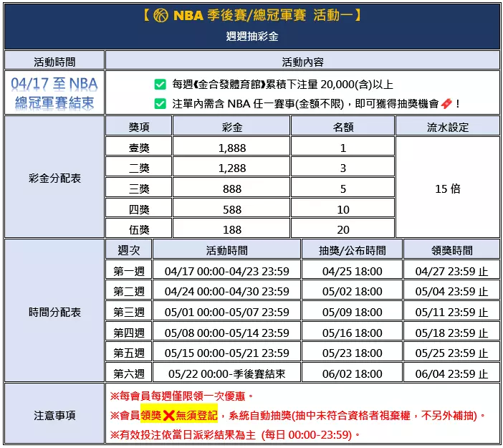This screenshot has height=448, width=503.
Task: Click the red note 每會員每週僅限領一次優惠
Action: (x=182, y=396)
